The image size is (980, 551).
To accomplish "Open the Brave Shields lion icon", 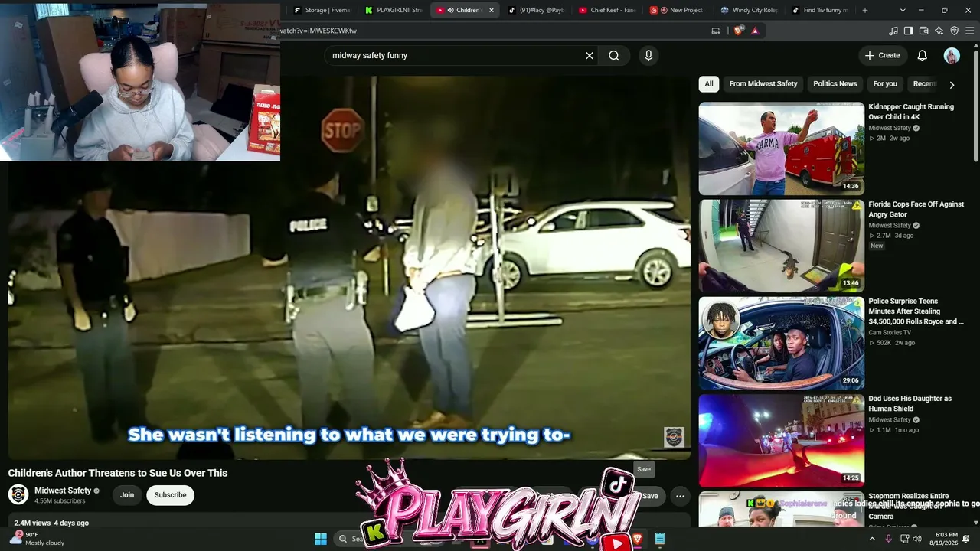I will [738, 31].
